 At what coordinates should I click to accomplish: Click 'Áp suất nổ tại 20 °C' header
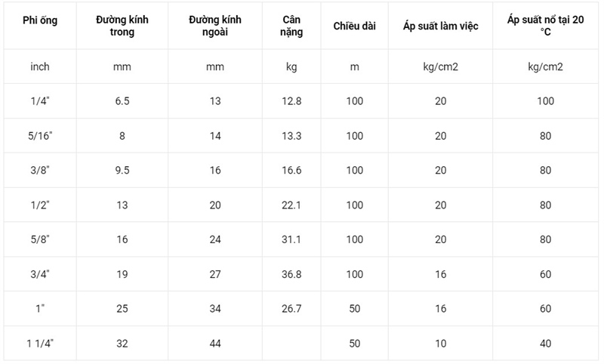[x=545, y=26]
